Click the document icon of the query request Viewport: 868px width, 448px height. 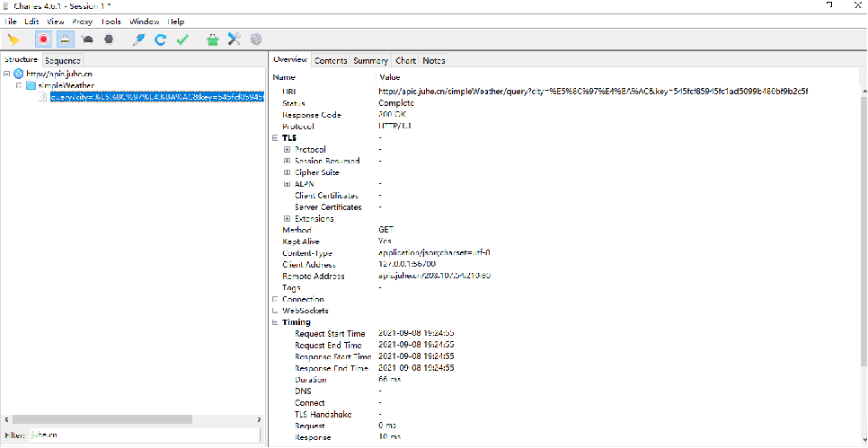coord(42,97)
